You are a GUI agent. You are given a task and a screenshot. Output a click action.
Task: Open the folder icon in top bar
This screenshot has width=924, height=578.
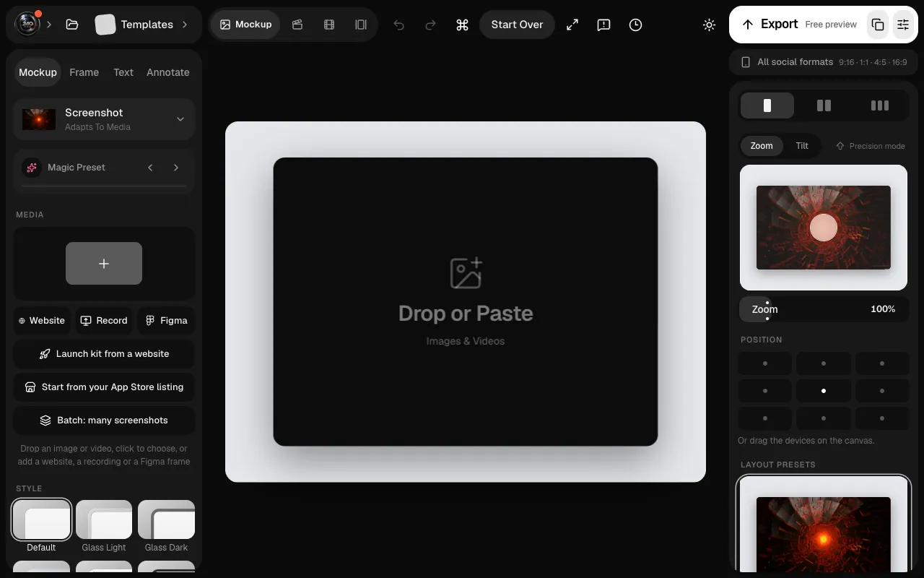[x=71, y=25]
